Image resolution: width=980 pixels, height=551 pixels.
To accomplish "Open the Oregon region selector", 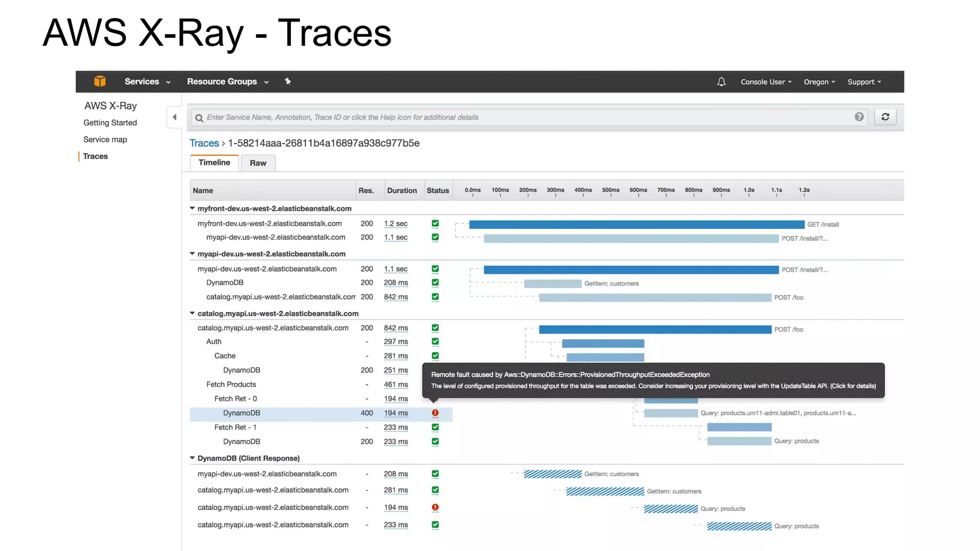I will click(x=819, y=82).
